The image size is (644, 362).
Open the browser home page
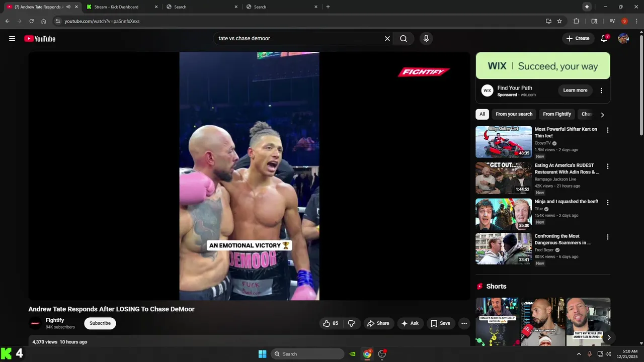coord(44,21)
